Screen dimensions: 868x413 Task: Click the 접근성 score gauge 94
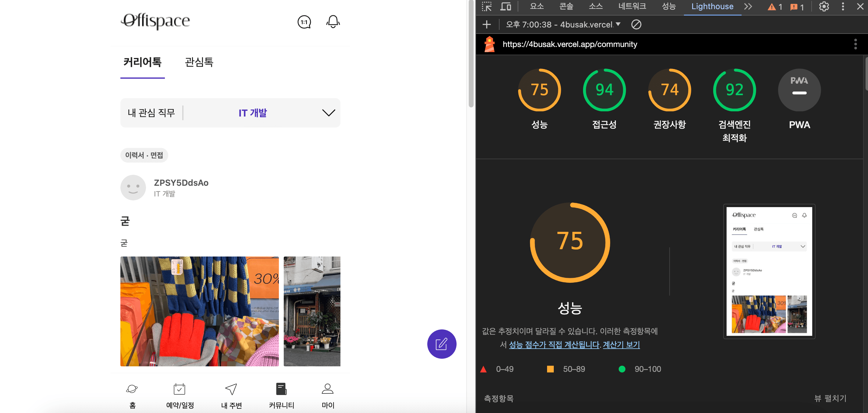604,90
